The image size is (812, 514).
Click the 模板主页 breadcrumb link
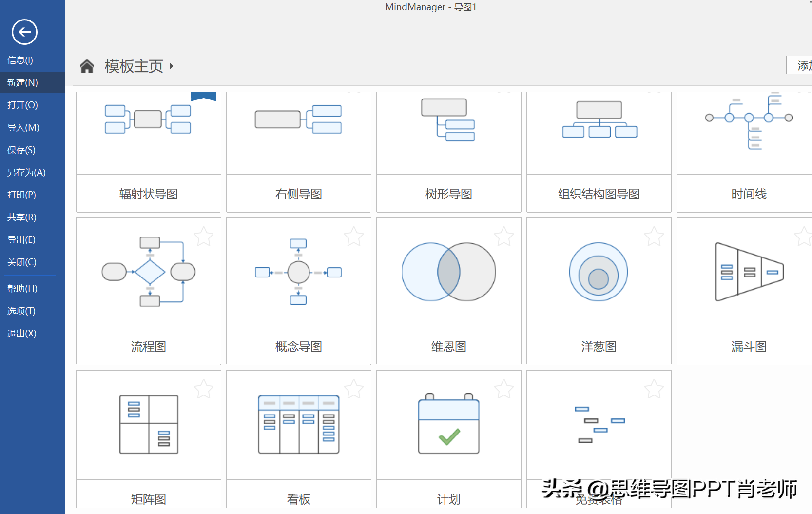point(134,66)
